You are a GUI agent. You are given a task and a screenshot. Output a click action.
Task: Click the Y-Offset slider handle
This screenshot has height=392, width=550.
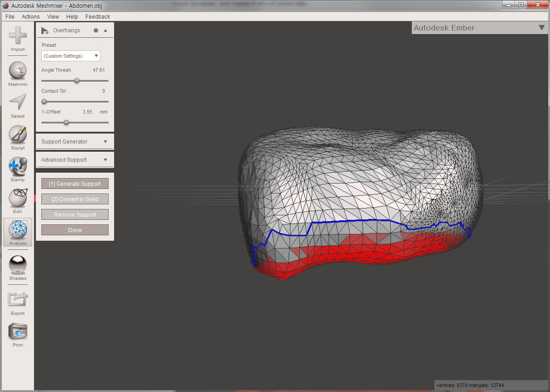66,122
